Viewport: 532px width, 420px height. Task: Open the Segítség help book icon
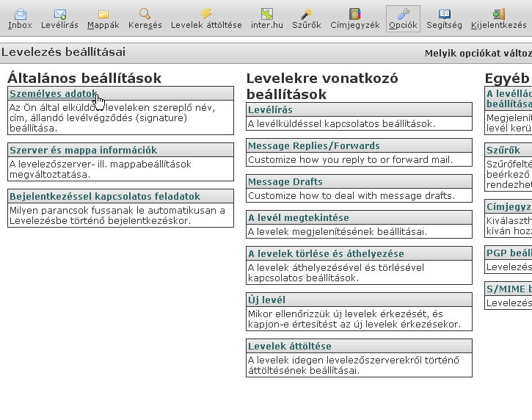(x=444, y=14)
